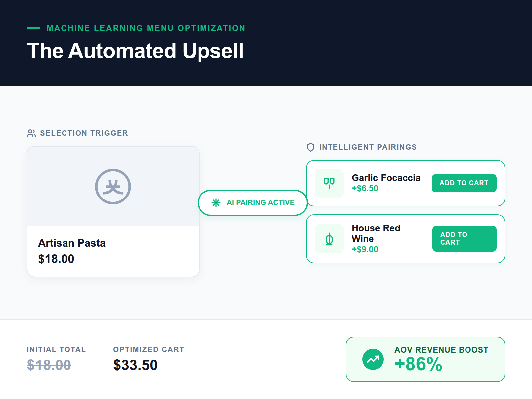
Task: Click the Machine Learning Menu Optimization label
Action: pos(146,28)
